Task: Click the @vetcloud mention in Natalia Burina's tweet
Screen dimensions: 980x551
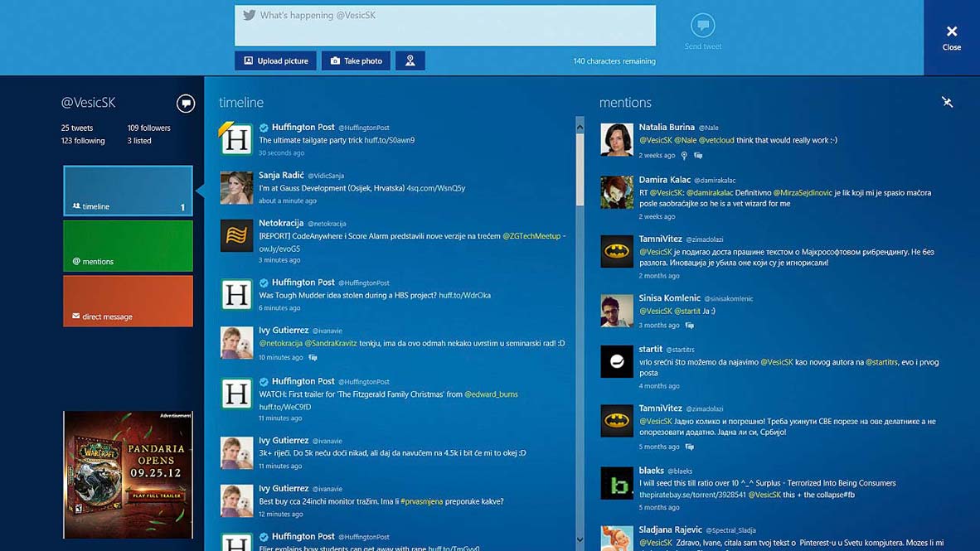Action: pos(716,141)
